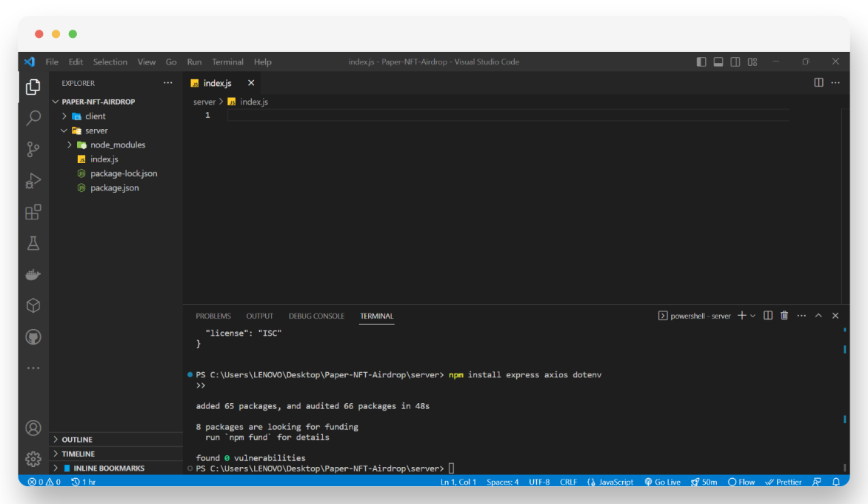
Task: Toggle bottom panel visibility
Action: (x=718, y=62)
